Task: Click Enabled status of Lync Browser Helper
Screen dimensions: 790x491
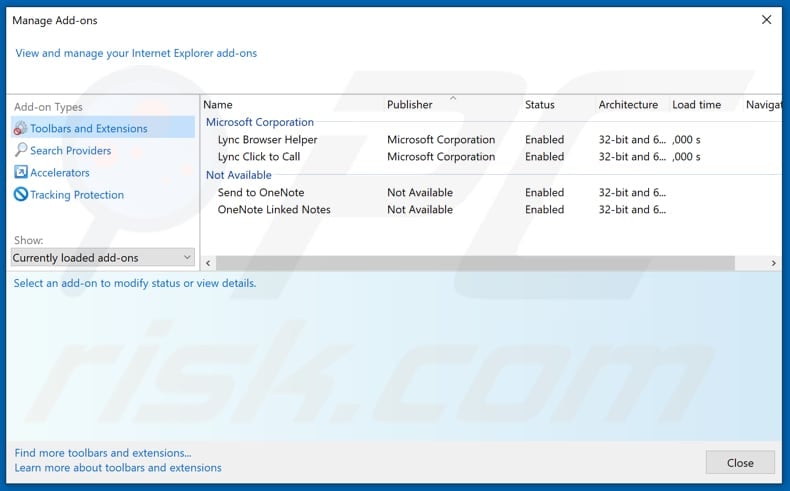Action: pyautogui.click(x=545, y=139)
